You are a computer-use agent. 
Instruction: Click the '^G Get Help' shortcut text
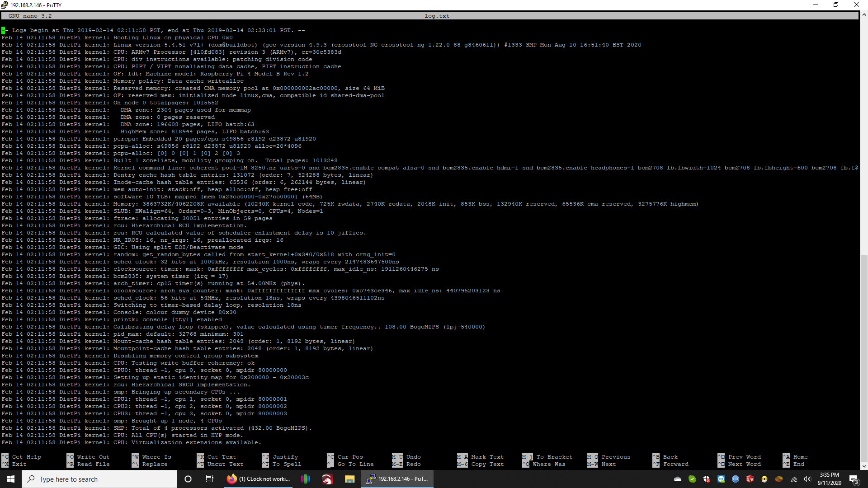click(21, 457)
